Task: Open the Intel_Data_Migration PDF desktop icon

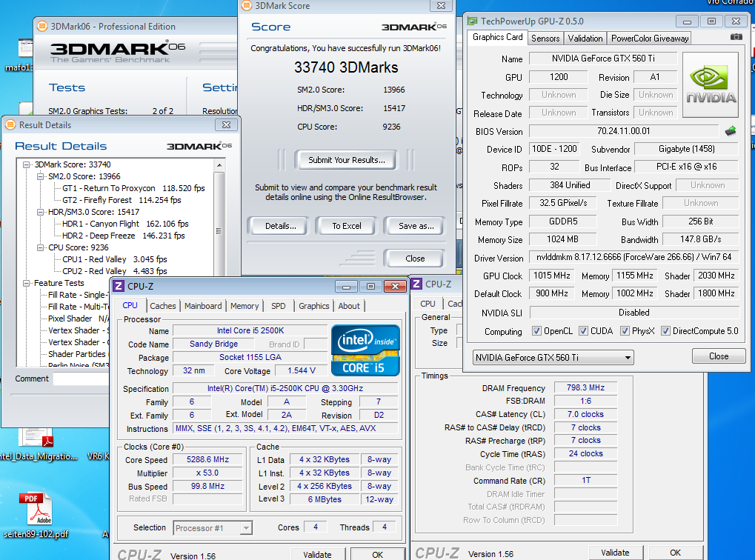Action: pyautogui.click(x=36, y=444)
